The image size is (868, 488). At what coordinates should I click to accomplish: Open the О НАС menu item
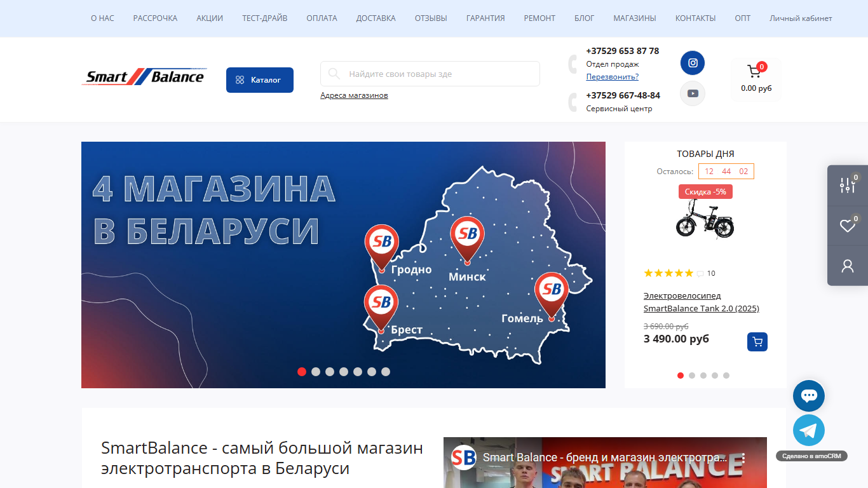[x=102, y=18]
